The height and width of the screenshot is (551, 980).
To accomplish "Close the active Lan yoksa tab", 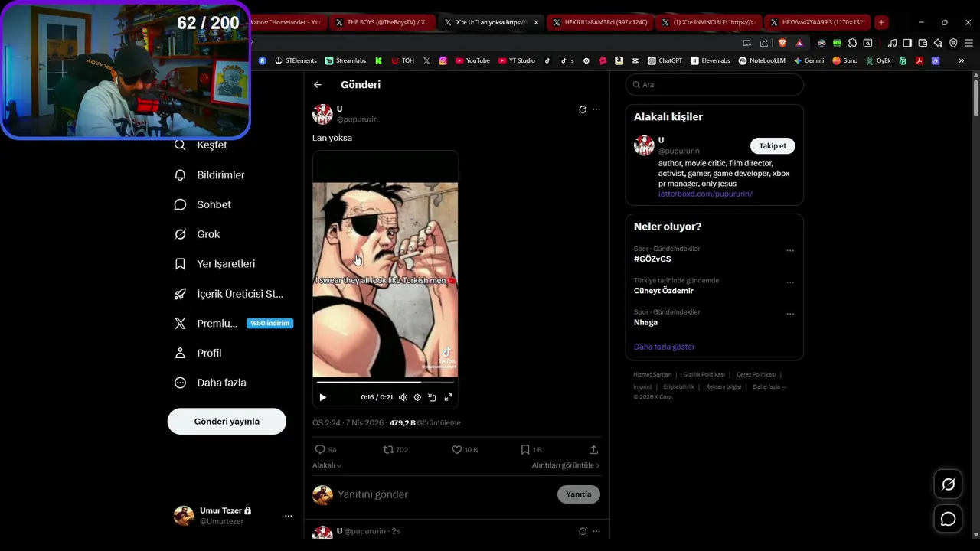I will pyautogui.click(x=536, y=22).
